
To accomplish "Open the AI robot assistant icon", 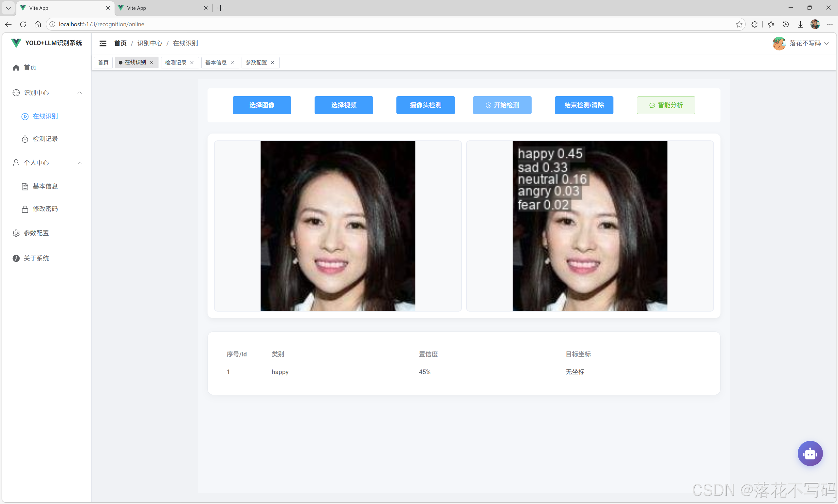I will [x=810, y=453].
